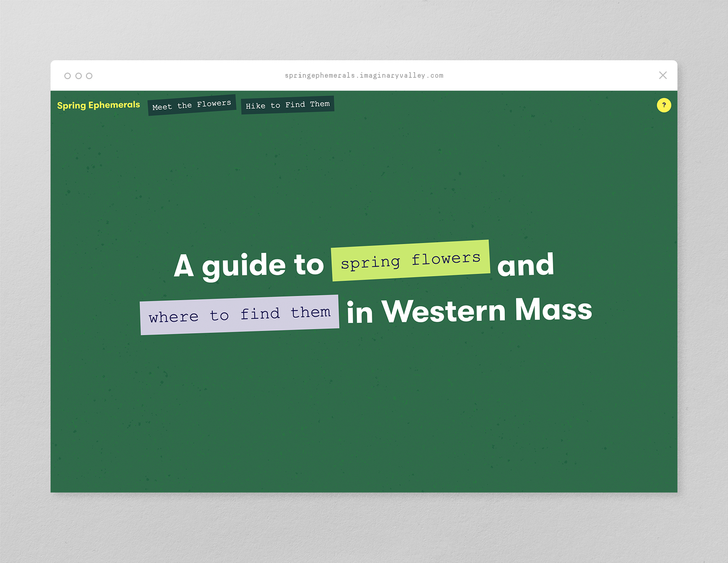Open the Meet the Flowers page
This screenshot has width=728, height=563.
[192, 105]
